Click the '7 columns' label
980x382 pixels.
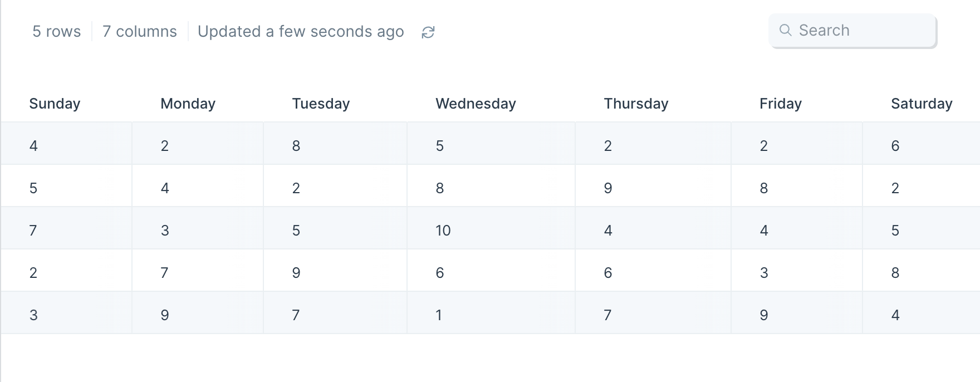[x=140, y=31]
